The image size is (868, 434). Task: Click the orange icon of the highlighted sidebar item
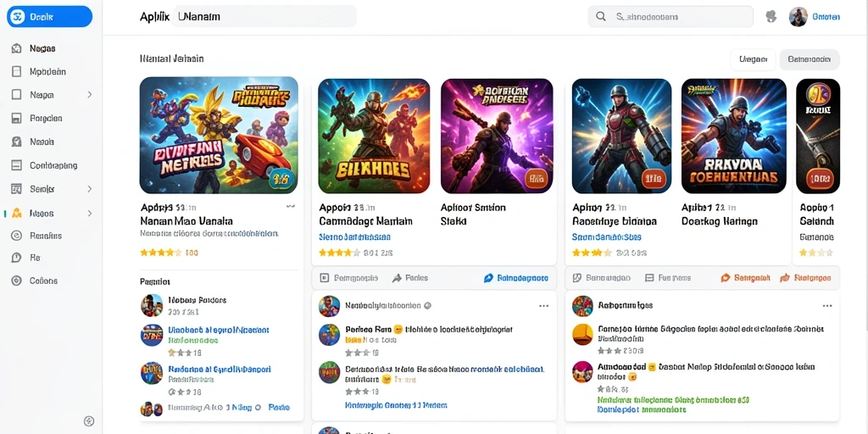click(17, 213)
